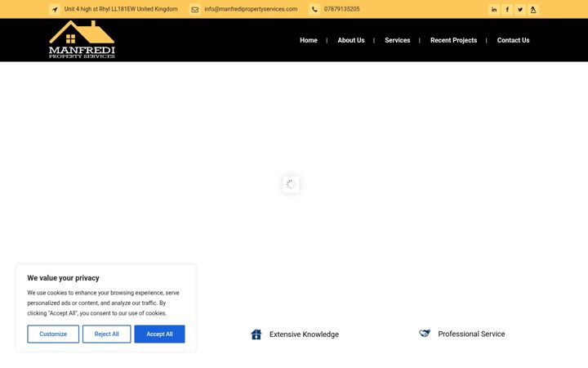588x368 pixels.
Task: Click the phone handset icon
Action: (314, 9)
